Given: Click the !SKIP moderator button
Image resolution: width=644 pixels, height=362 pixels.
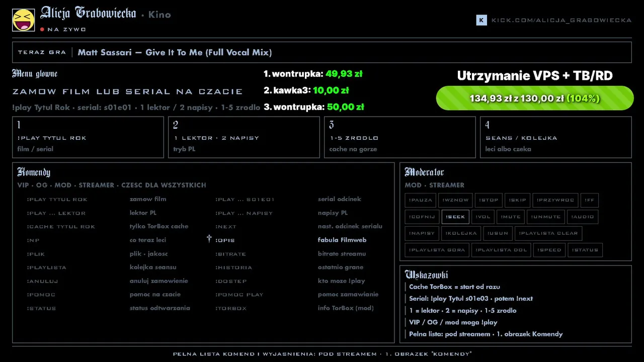Looking at the screenshot, I should (x=517, y=200).
